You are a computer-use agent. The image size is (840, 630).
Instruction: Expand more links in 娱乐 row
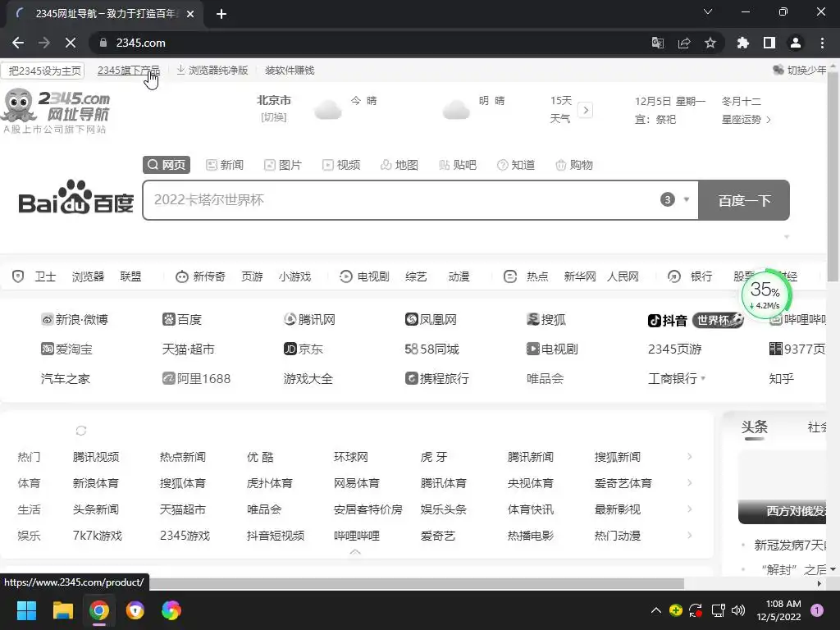689,536
